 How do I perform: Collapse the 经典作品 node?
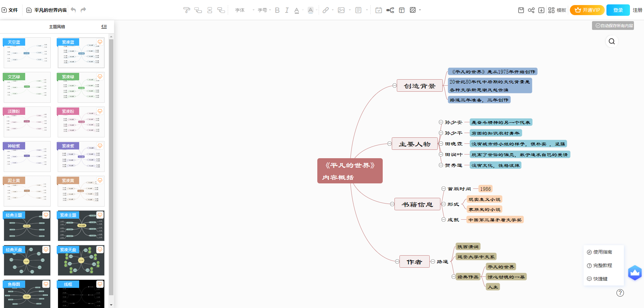(453, 277)
